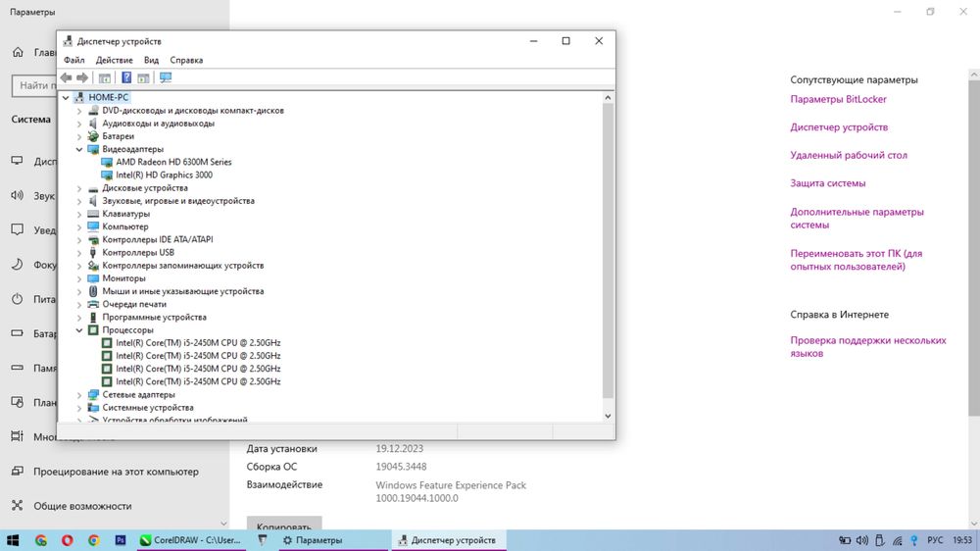Viewport: 980px width, 551px height.
Task: Click the Device Manager vertical scrollbar thumb
Action: tap(608, 251)
